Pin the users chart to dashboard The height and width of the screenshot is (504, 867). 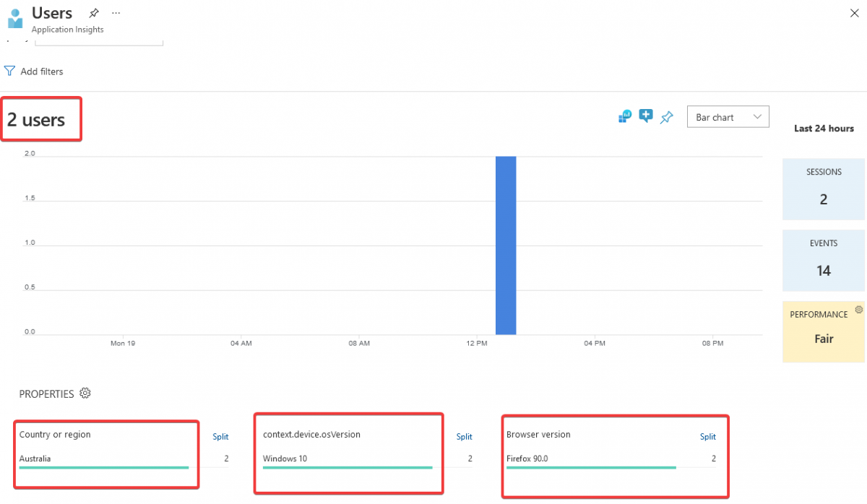[x=666, y=117]
